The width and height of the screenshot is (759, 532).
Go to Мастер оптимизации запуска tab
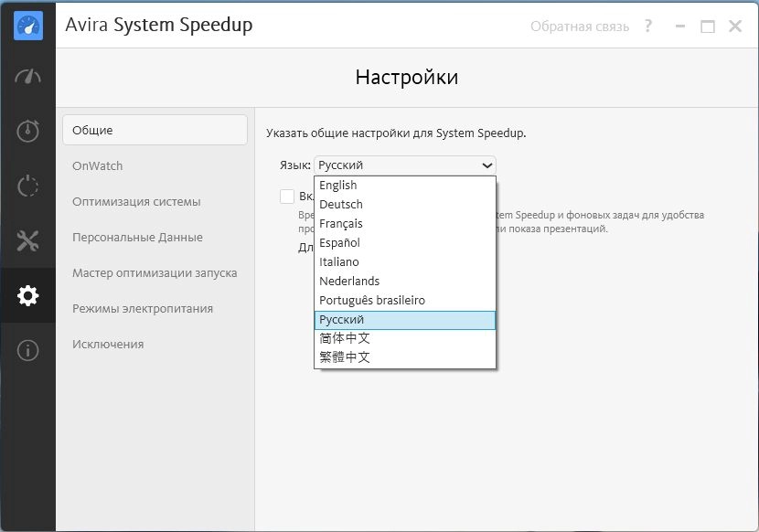click(x=155, y=273)
